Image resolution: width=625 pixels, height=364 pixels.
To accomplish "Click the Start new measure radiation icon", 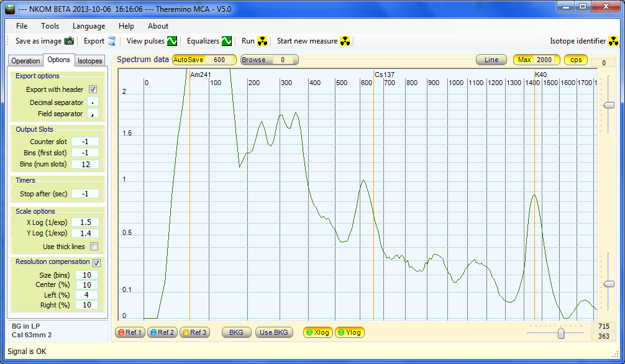I will pos(345,40).
